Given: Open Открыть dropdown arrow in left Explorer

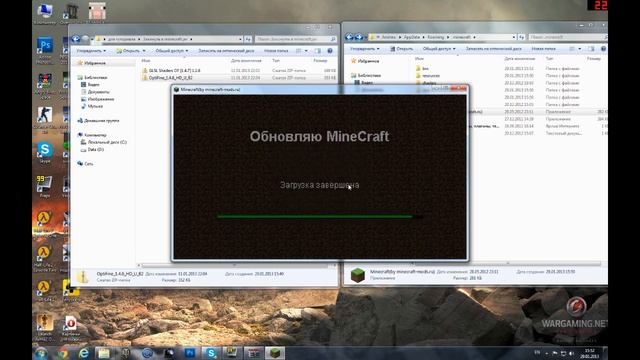Looking at the screenshot, I should click(144, 51).
